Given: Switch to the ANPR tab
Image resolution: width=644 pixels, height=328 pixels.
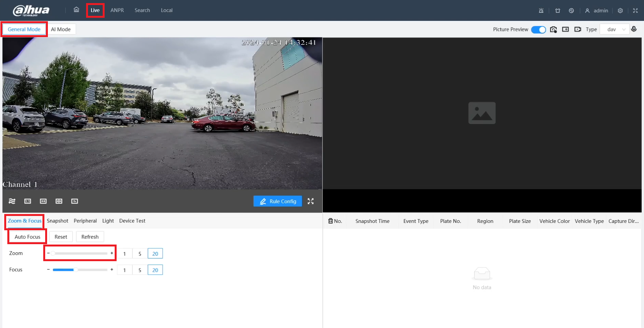Looking at the screenshot, I should click(117, 10).
